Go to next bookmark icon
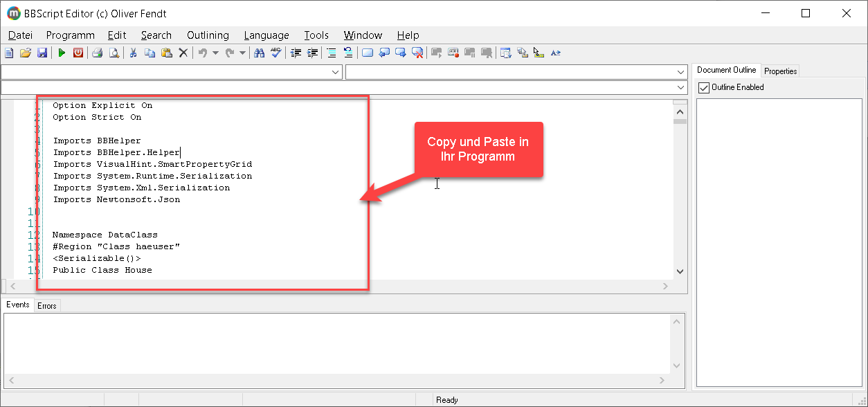Image resolution: width=868 pixels, height=407 pixels. [x=401, y=53]
